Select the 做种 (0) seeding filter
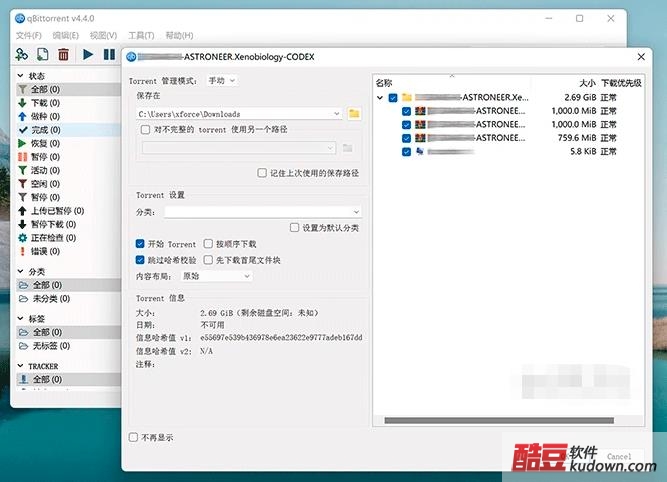Screen dimensions: 667x482 click(x=45, y=116)
